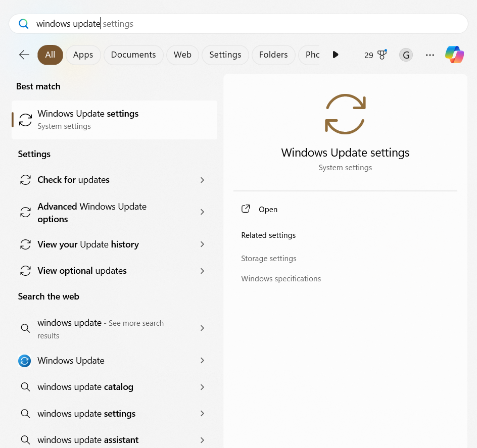Select the Windows Update web result text
Viewport: 477px width, 448px height.
click(71, 361)
